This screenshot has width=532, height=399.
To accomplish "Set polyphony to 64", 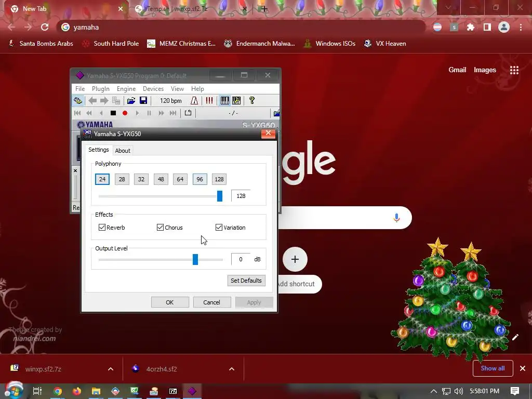I will tap(180, 179).
